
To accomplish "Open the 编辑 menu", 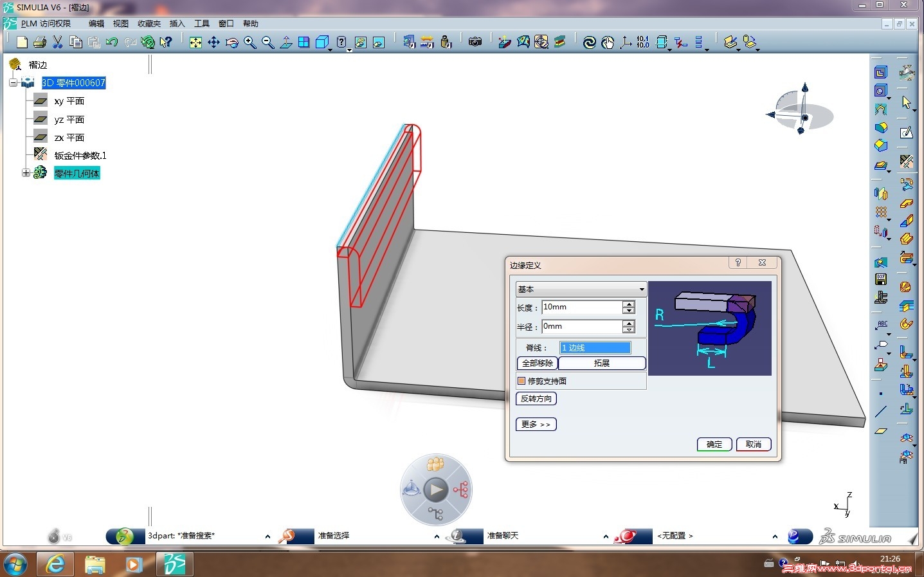I will [96, 24].
